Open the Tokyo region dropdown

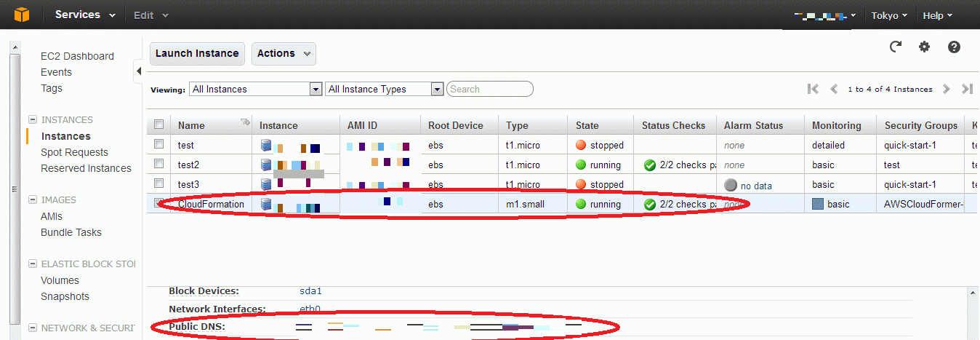[x=889, y=15]
